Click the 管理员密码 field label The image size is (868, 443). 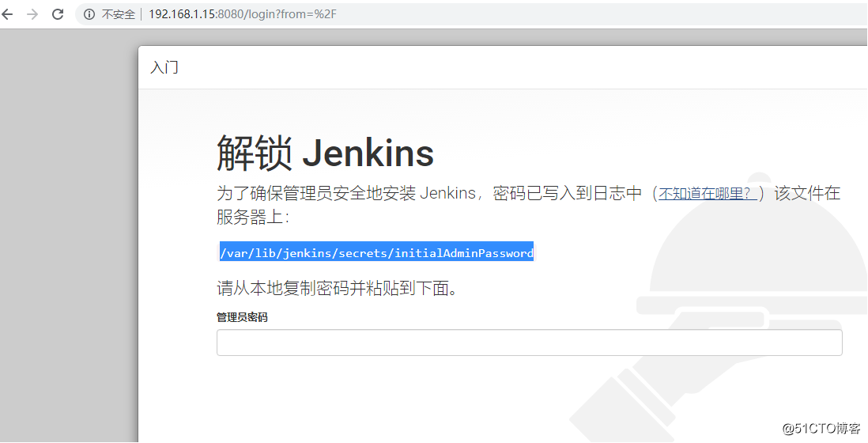(242, 317)
